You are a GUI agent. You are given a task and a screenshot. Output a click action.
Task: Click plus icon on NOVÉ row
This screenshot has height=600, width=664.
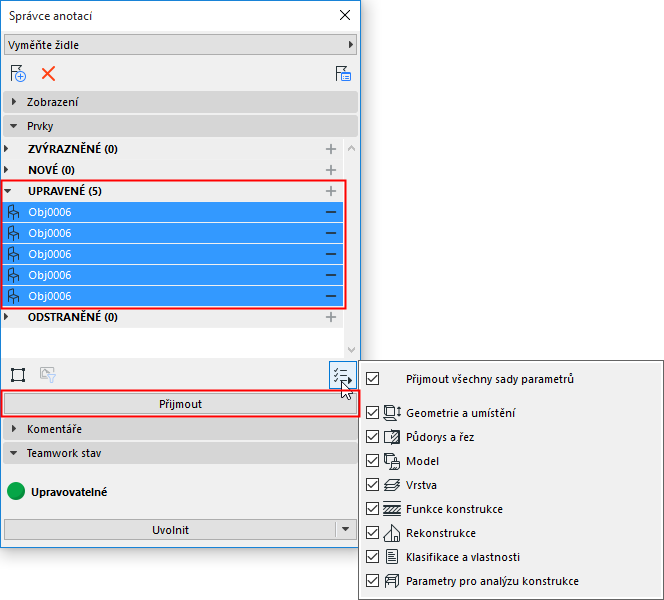331,170
